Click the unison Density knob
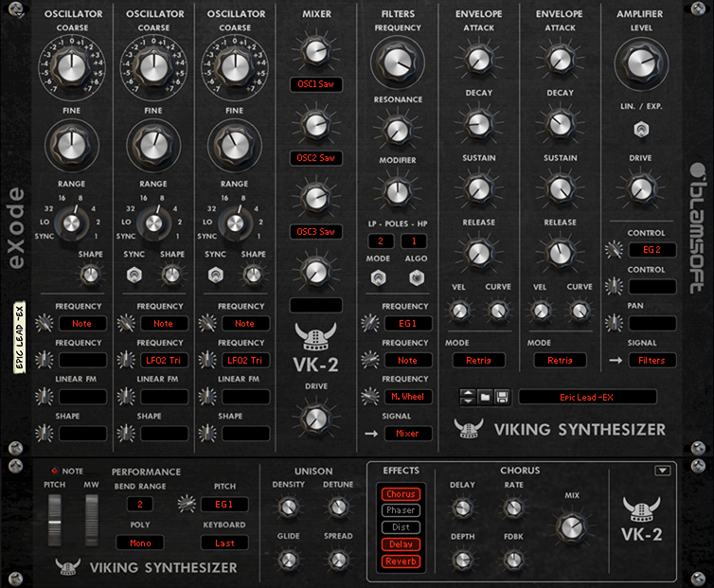Viewport: 714px width, 588px height. tap(288, 507)
